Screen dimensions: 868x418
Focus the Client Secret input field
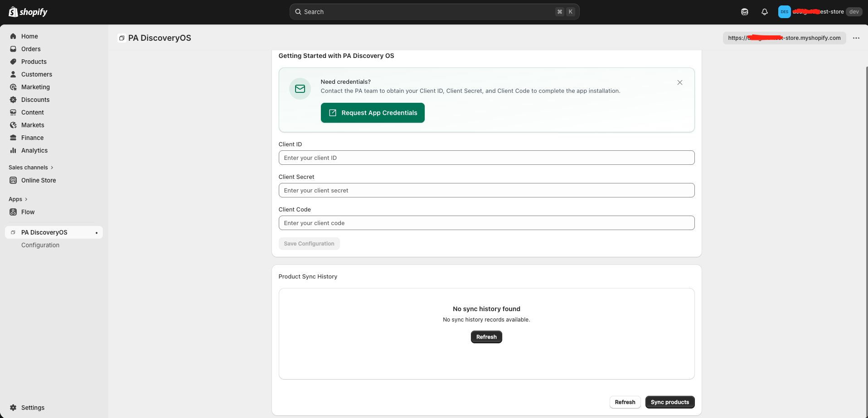[486, 190]
